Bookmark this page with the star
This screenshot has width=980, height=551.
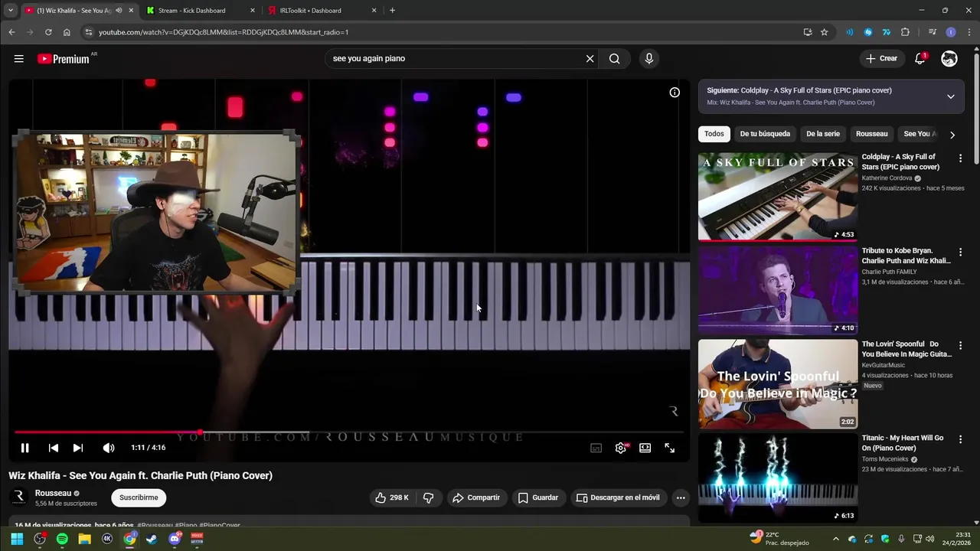pyautogui.click(x=825, y=32)
